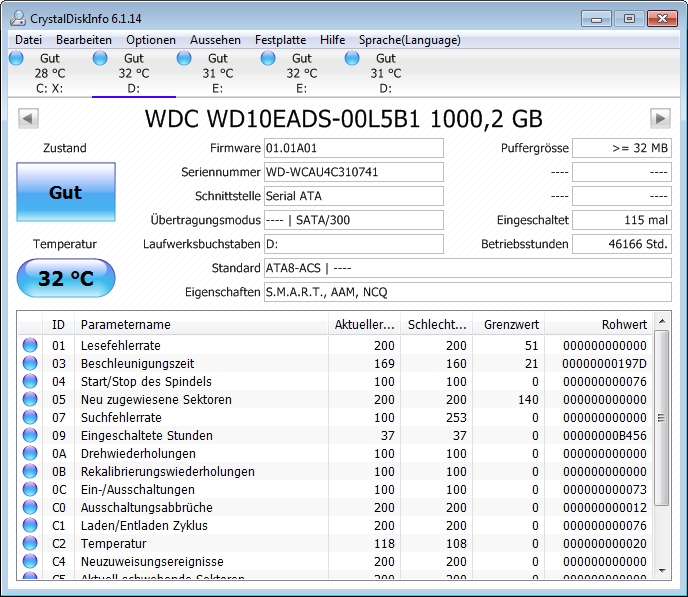The width and height of the screenshot is (688, 597).
Task: Select the Beschleunigungszeit parameter name
Action: (137, 364)
